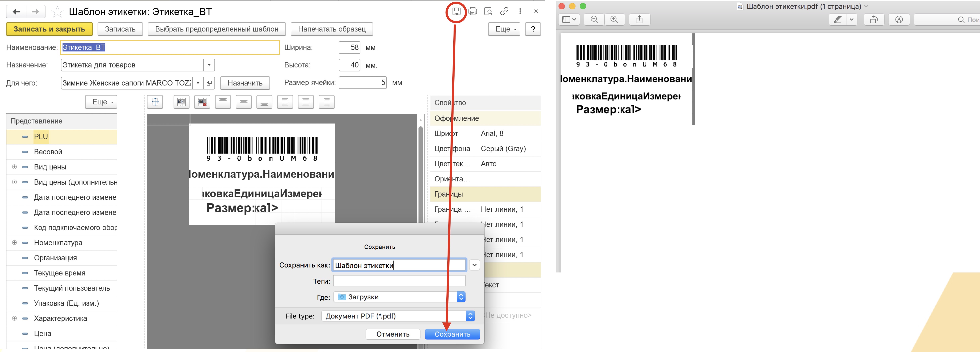Open the 'Для чего' field dropdown arrow
This screenshot has height=352, width=980.
[198, 83]
